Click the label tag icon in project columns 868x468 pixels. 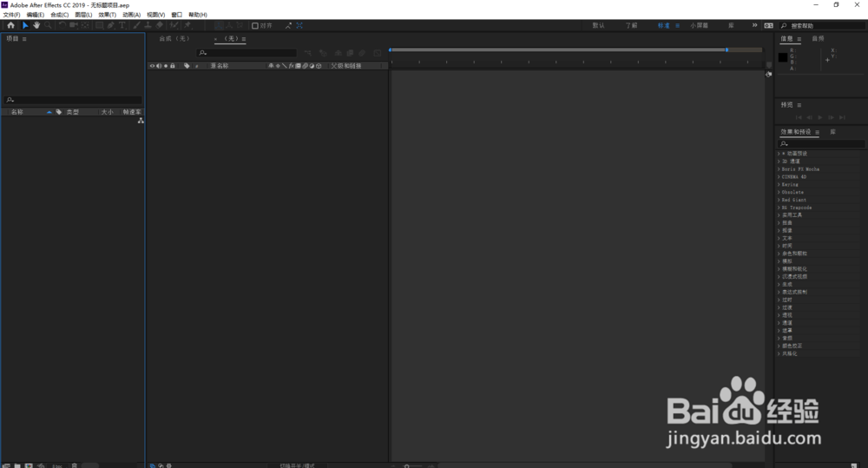(x=59, y=112)
